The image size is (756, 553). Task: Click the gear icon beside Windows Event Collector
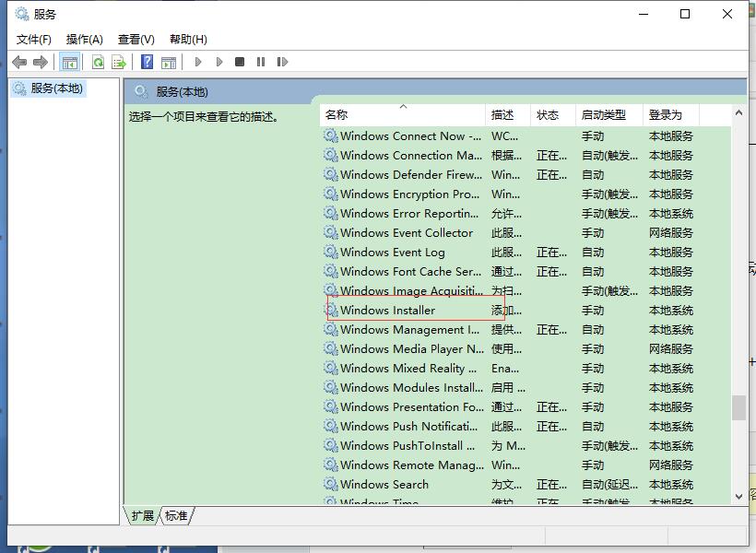point(330,232)
